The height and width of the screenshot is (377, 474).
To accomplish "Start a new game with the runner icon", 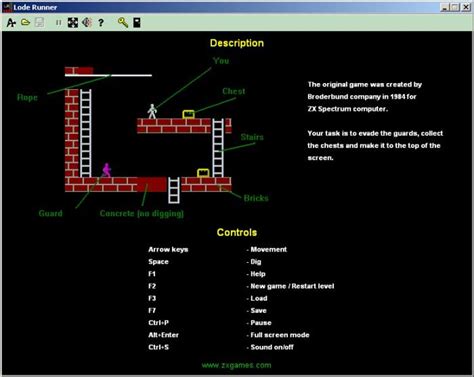I will click(x=11, y=23).
